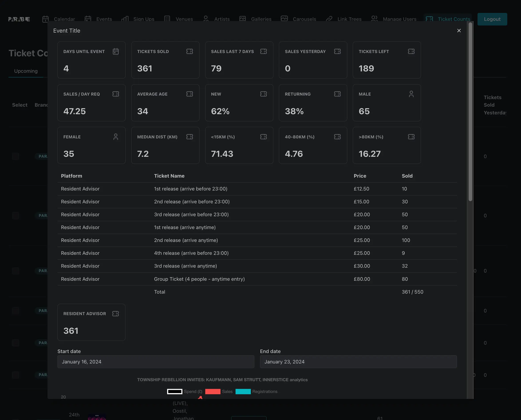Toggle the Female attendee profile icon
This screenshot has height=420, width=521.
pos(115,137)
